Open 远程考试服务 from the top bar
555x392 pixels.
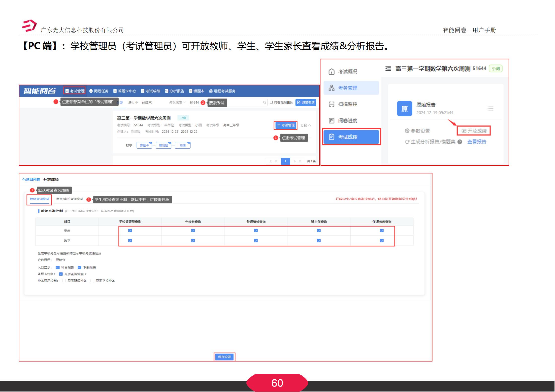pyautogui.click(x=223, y=91)
